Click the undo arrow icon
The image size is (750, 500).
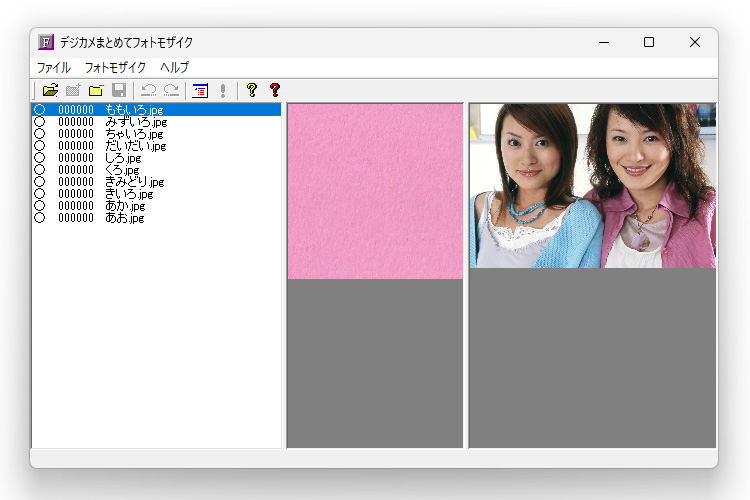click(148, 90)
